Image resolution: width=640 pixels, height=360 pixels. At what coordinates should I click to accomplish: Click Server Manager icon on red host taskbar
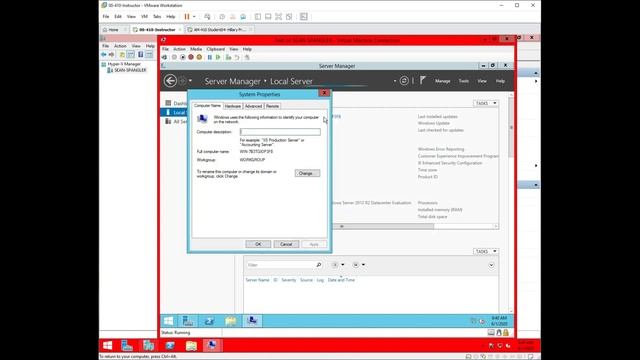[127, 346]
